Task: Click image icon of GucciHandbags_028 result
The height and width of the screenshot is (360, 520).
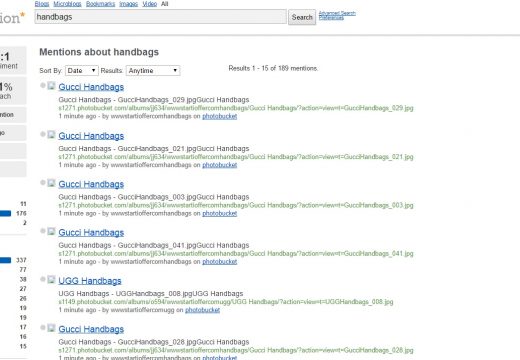Action: pos(51,328)
